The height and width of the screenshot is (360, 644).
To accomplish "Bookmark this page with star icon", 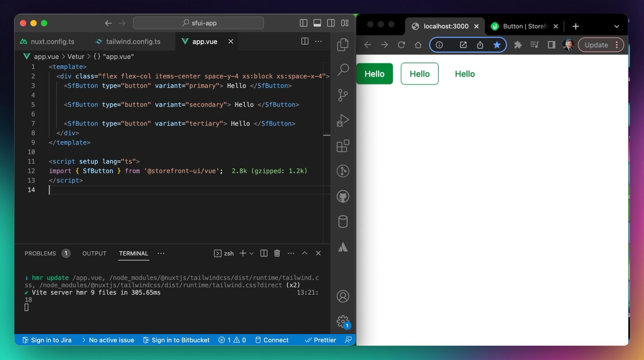I will 497,45.
